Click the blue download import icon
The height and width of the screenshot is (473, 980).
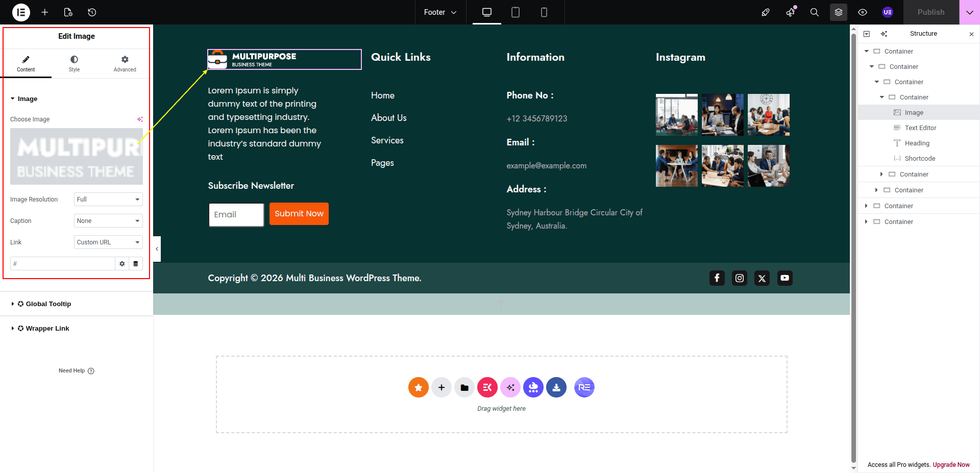(556, 387)
